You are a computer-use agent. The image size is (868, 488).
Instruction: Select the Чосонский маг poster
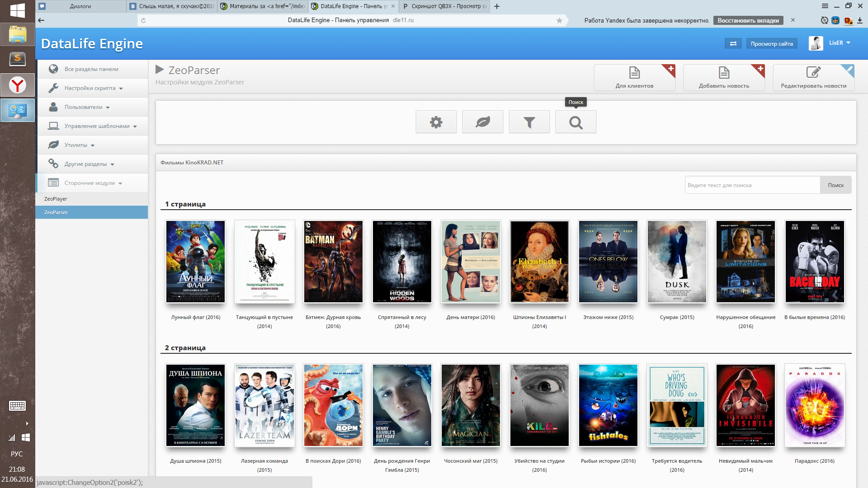point(471,405)
